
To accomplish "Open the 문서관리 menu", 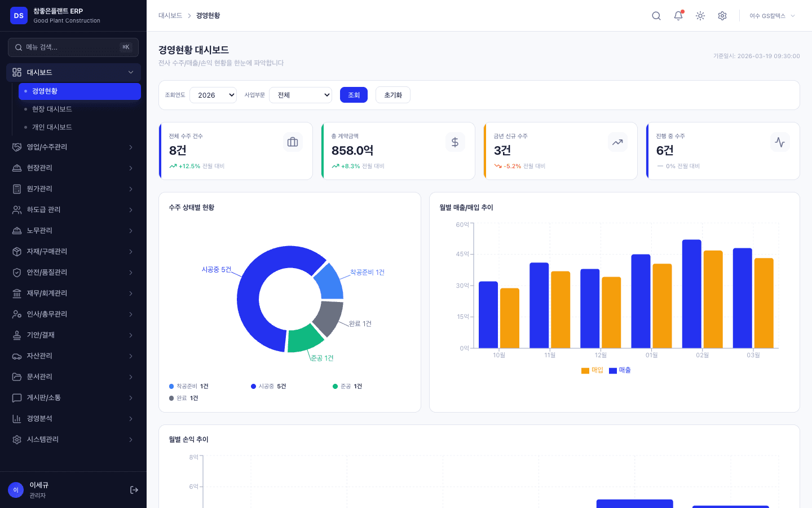I will 73,377.
